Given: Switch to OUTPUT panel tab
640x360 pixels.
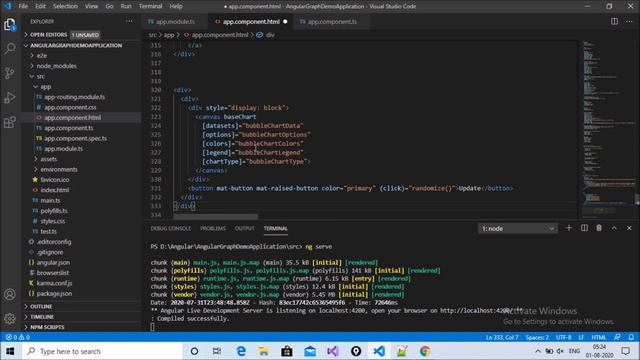Looking at the screenshot, I should point(244,229).
